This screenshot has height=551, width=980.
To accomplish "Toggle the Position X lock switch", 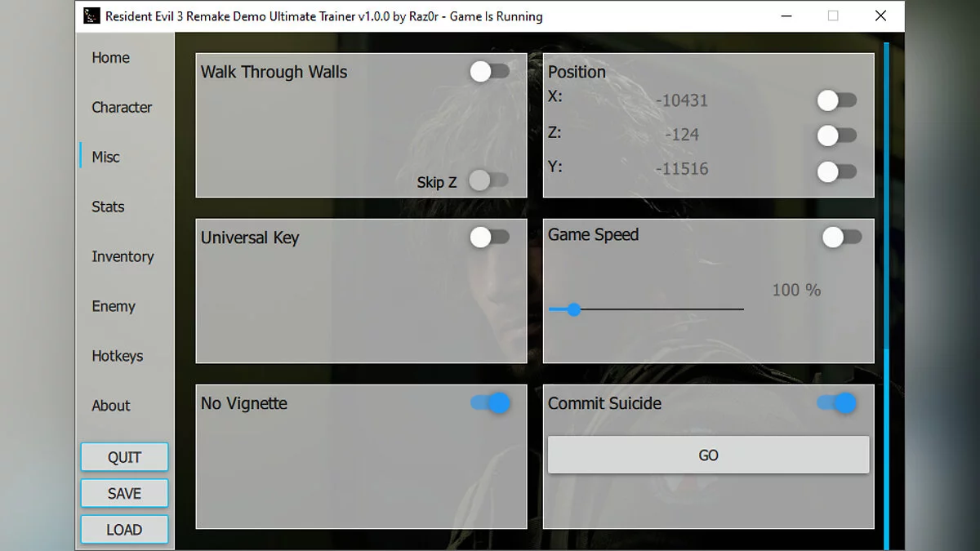I will (x=837, y=100).
